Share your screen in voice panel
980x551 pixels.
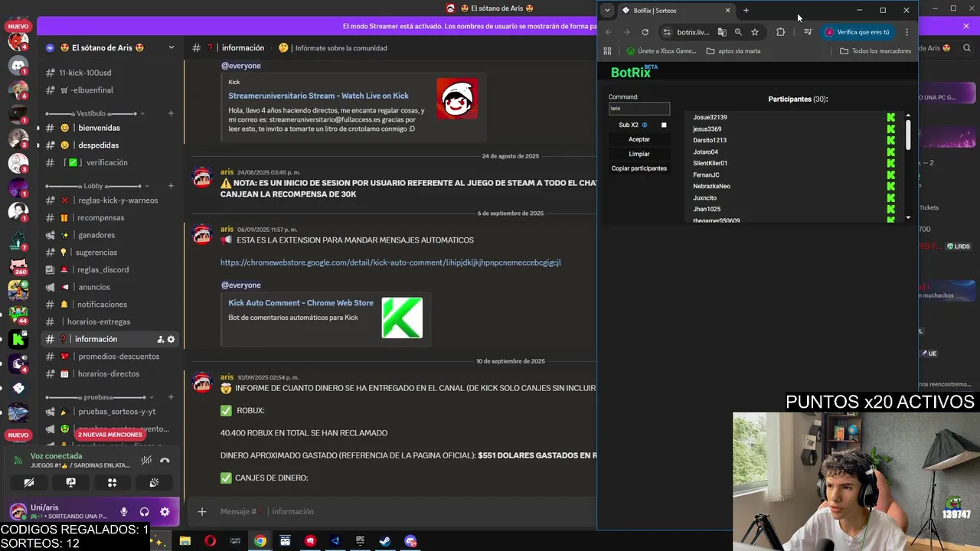click(x=70, y=483)
